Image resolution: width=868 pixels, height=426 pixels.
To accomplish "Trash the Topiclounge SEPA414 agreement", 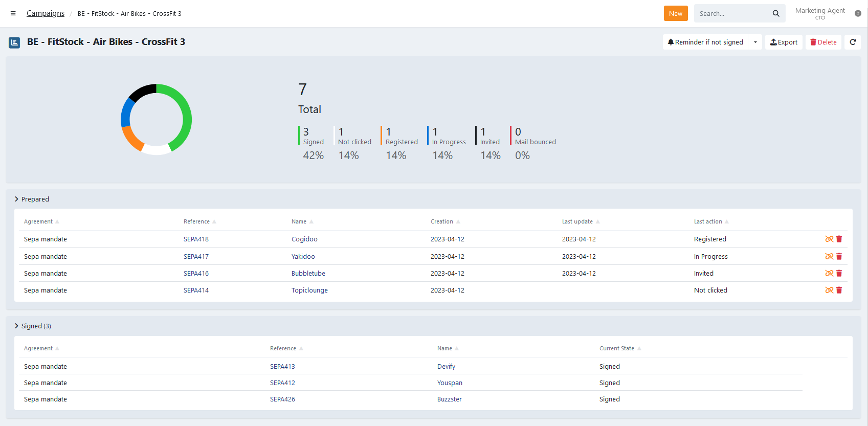I will (x=839, y=290).
